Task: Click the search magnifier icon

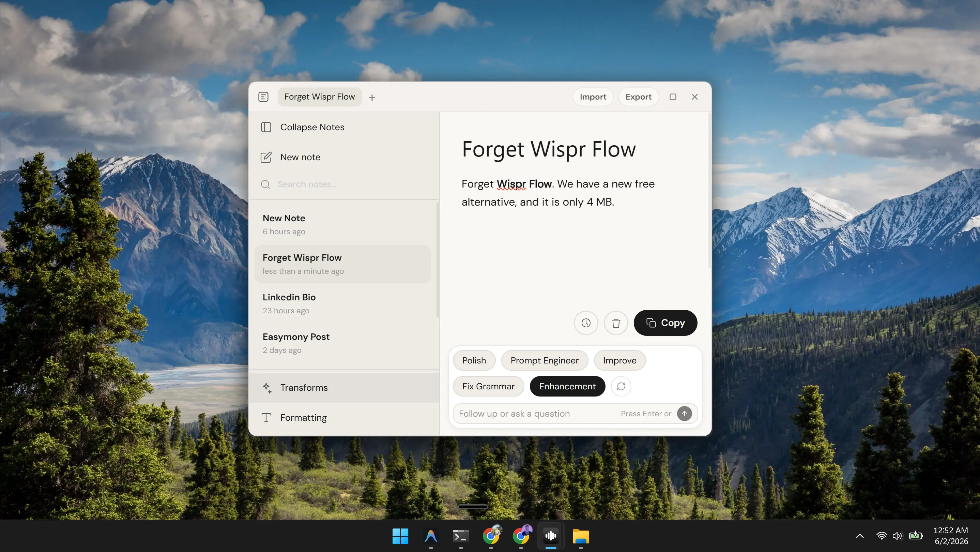Action: (265, 185)
